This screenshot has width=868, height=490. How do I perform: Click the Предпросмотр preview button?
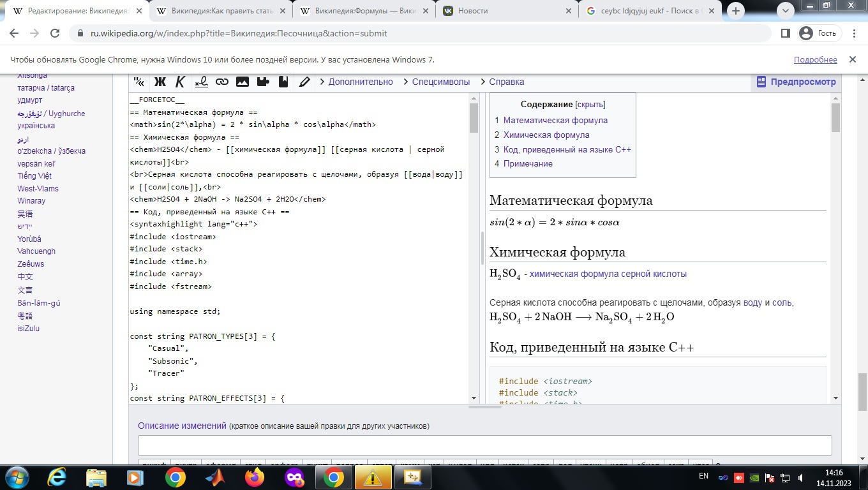(796, 82)
